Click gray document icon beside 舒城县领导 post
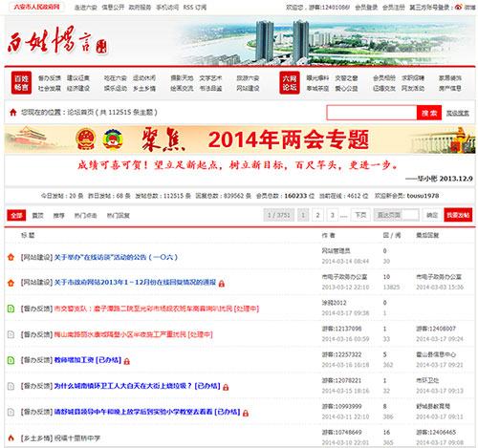This screenshot has width=478, height=448. [11, 412]
